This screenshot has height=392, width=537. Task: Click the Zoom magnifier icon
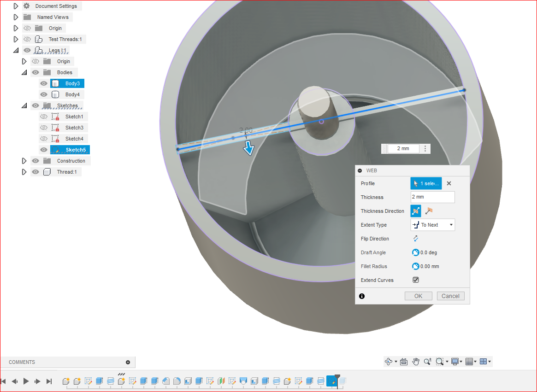[x=427, y=362]
